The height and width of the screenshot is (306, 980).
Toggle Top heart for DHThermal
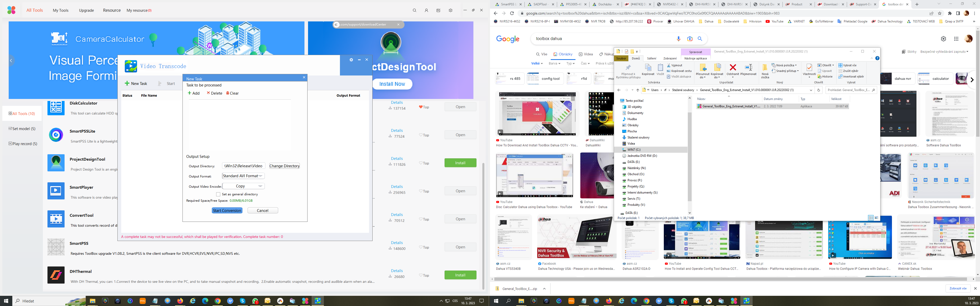coord(421,276)
